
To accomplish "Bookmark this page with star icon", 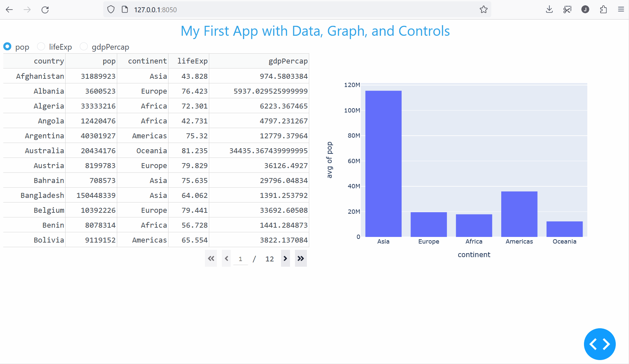I will pyautogui.click(x=483, y=10).
